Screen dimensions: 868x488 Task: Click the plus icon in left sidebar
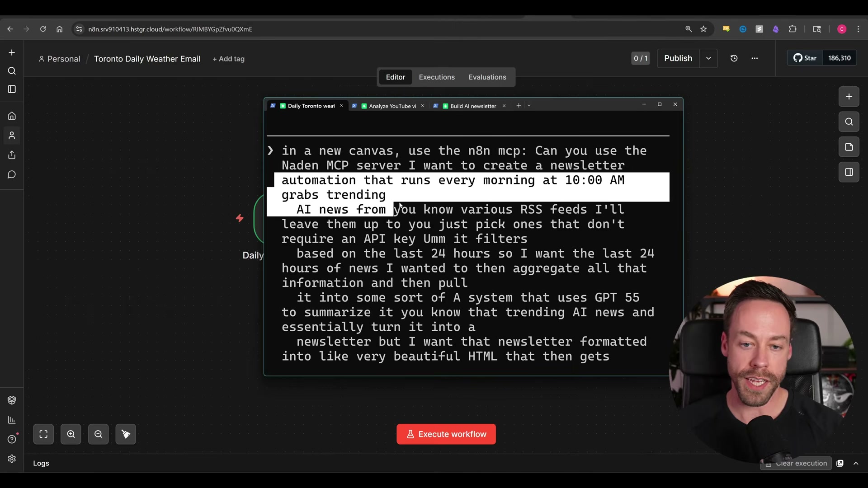pyautogui.click(x=12, y=52)
